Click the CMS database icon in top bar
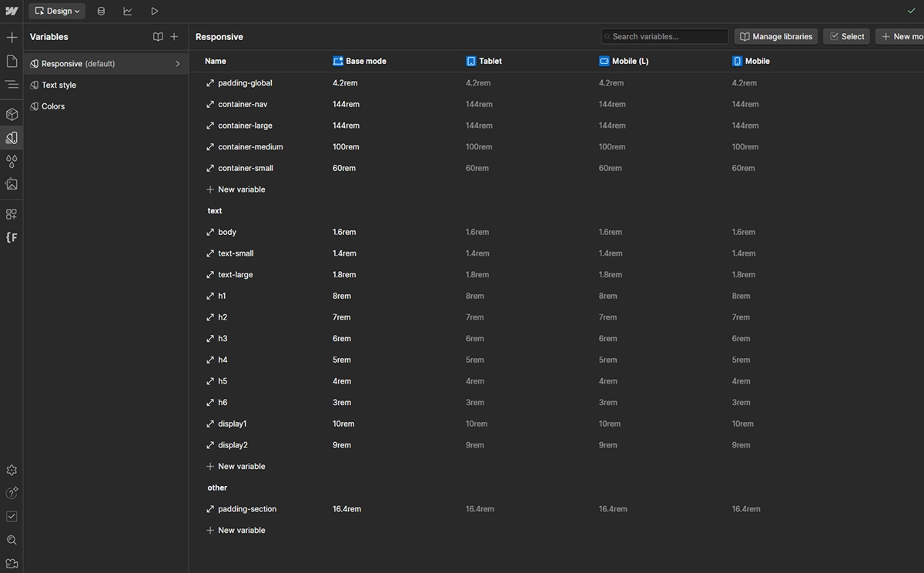The image size is (924, 573). [x=101, y=12]
